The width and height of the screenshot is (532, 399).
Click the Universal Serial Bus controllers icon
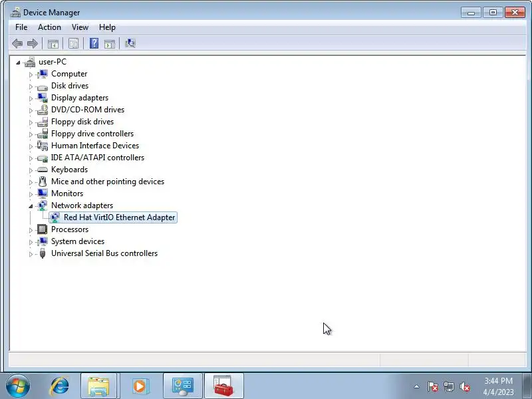click(43, 253)
